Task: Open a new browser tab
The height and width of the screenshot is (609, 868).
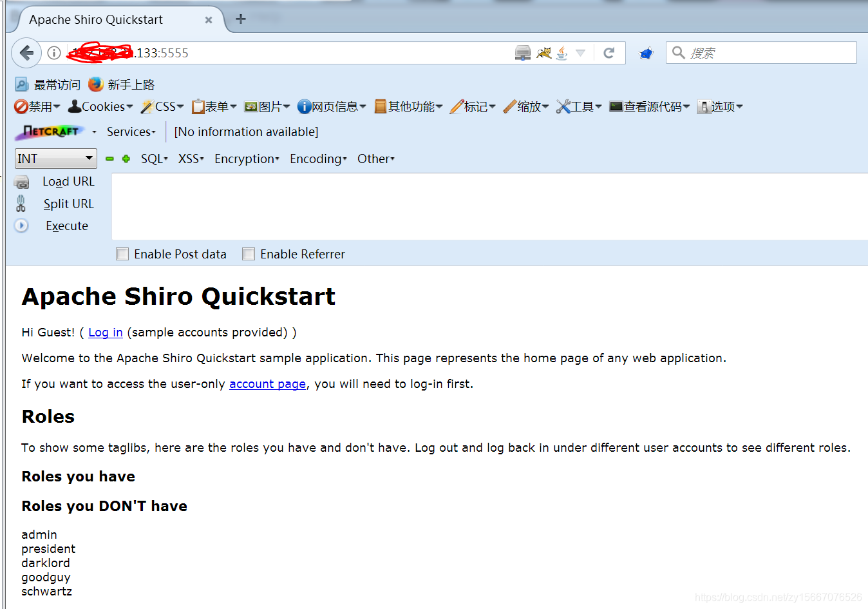Action: pyautogui.click(x=241, y=19)
